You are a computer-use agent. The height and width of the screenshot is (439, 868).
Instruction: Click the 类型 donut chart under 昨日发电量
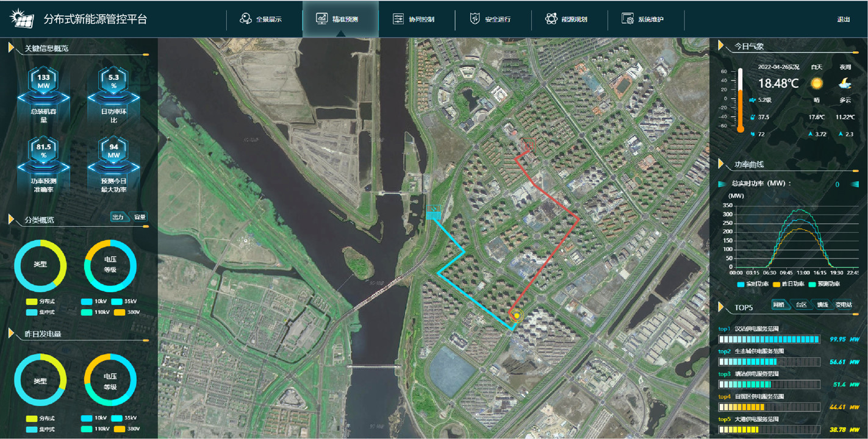tap(40, 380)
